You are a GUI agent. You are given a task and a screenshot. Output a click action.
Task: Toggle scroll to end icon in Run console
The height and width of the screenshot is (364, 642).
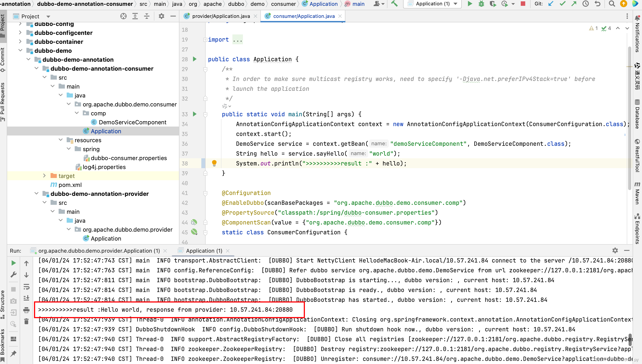(26, 298)
